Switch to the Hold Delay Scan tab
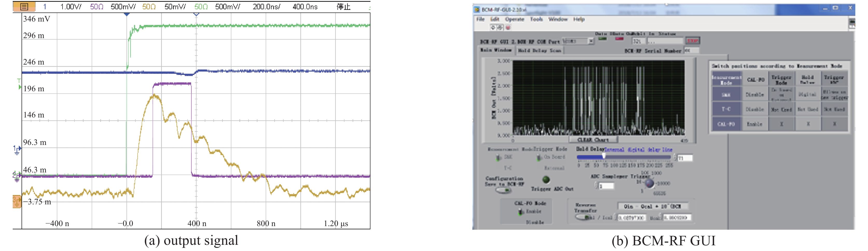This screenshot has height=251, width=868. click(x=539, y=51)
